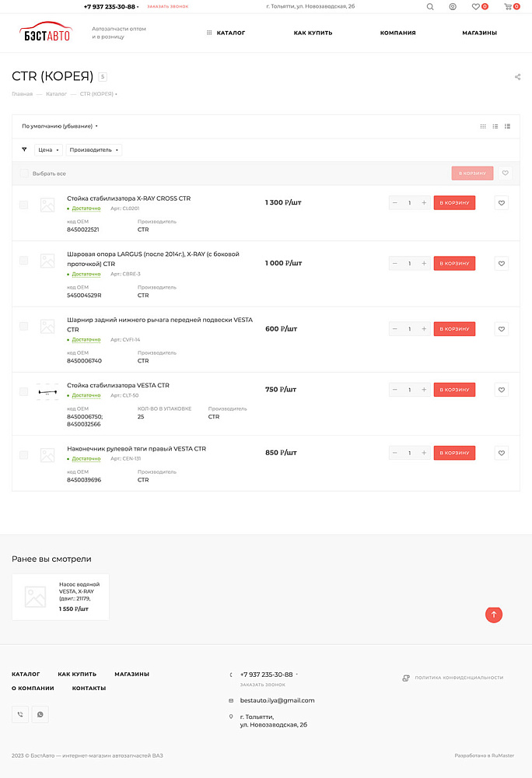Screen dimensions: 532x778
Task: Switch to the list view layout icon
Action: [495, 126]
